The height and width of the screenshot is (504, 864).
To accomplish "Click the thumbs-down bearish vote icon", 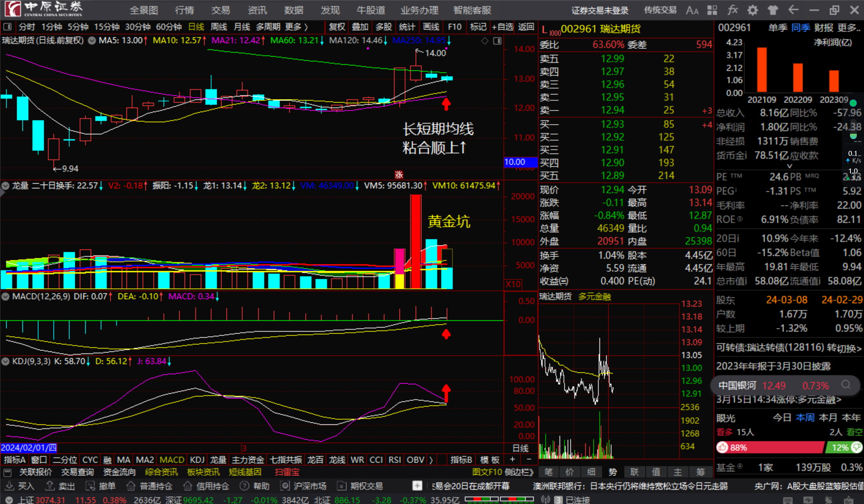I will pos(857,447).
